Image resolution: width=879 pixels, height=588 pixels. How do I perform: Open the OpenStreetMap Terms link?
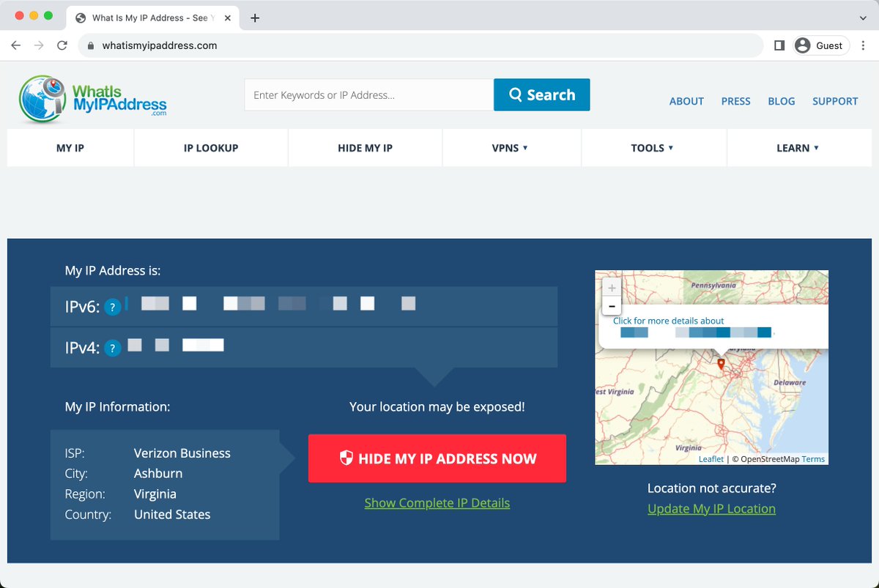(x=813, y=459)
